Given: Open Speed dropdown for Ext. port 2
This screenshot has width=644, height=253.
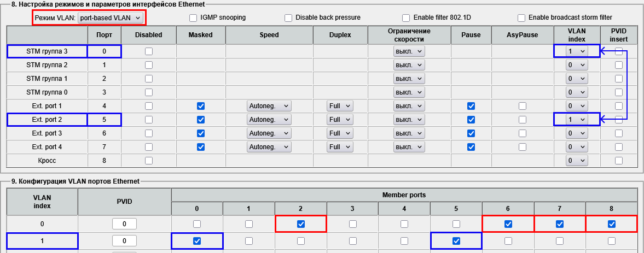Looking at the screenshot, I should (x=269, y=120).
